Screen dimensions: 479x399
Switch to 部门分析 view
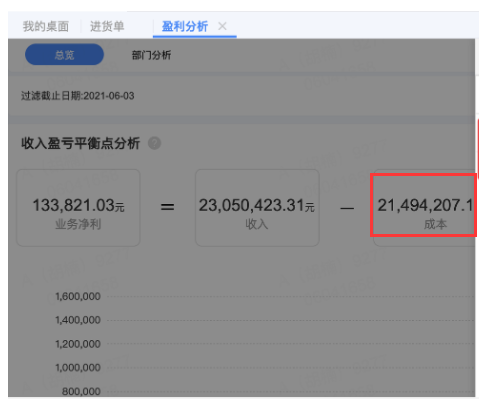pyautogui.click(x=151, y=55)
